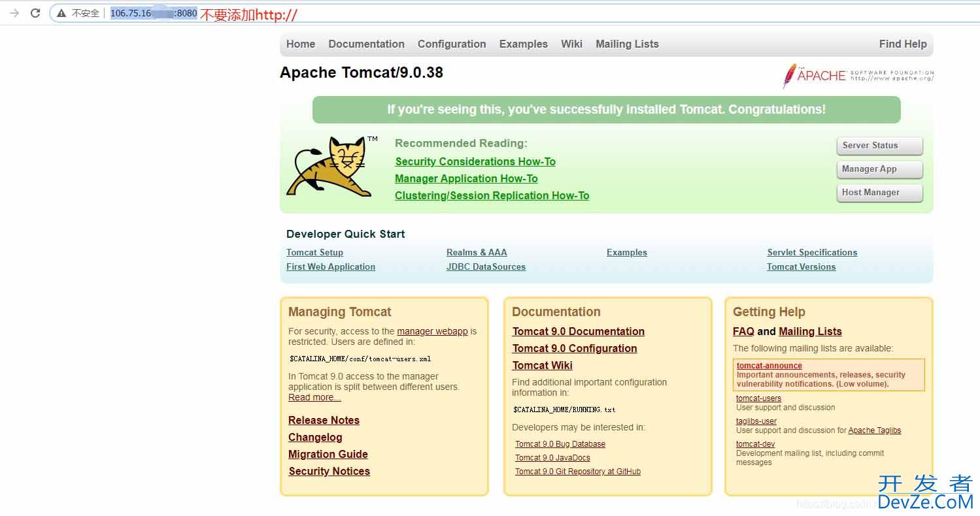Click the $CATALINA_HOME/RUNNING.txt path text
This screenshot has width=980, height=516.
click(564, 410)
